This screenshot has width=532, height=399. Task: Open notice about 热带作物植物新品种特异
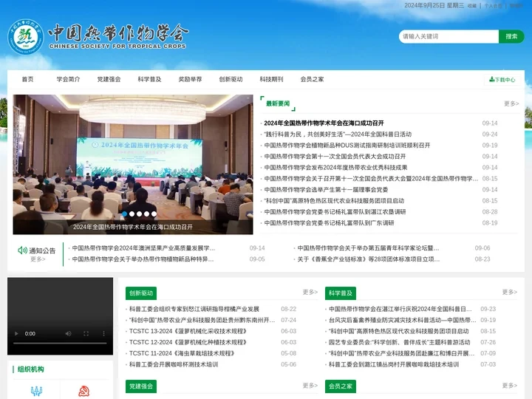[143, 259]
